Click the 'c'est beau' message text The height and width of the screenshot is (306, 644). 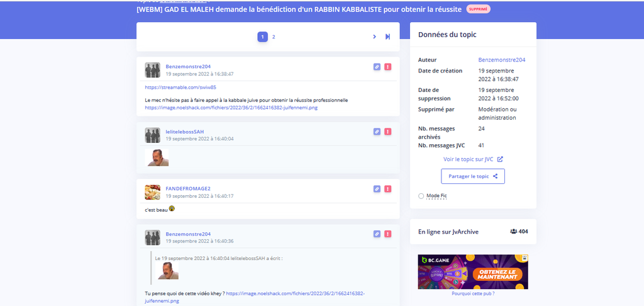156,210
